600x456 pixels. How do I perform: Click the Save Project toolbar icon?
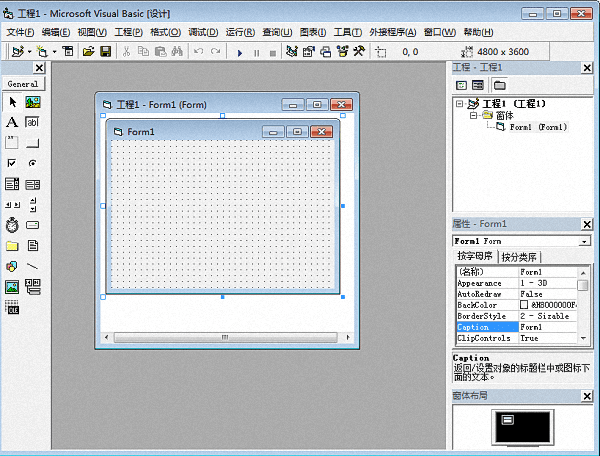[105, 51]
